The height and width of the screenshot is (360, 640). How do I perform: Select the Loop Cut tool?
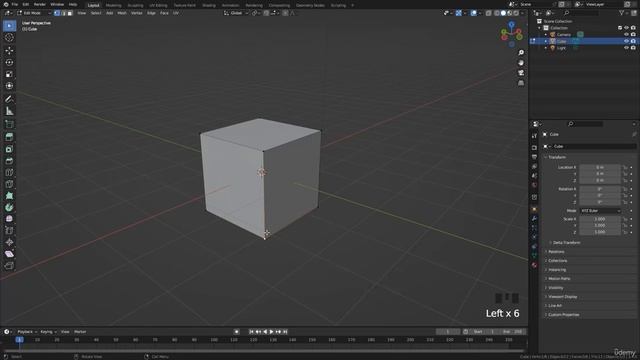click(x=9, y=172)
